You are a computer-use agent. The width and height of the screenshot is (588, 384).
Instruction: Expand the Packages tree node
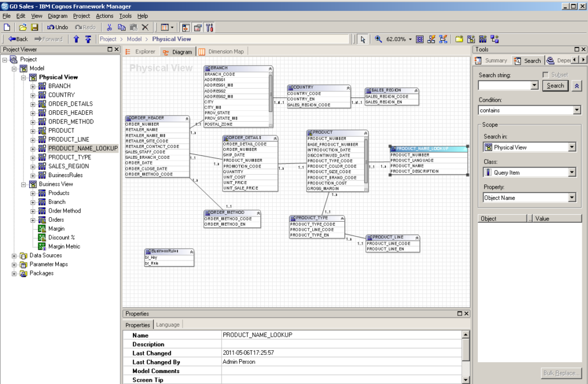click(14, 274)
